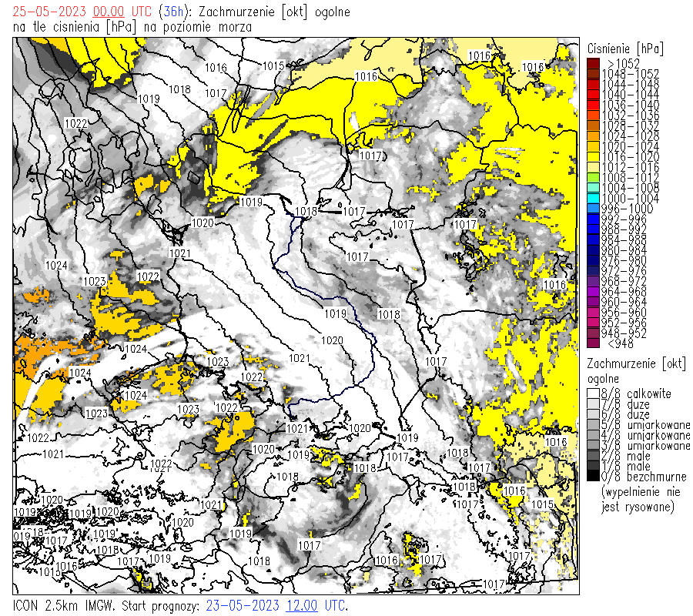Click the 00.00 UTC time in header

[108, 12]
